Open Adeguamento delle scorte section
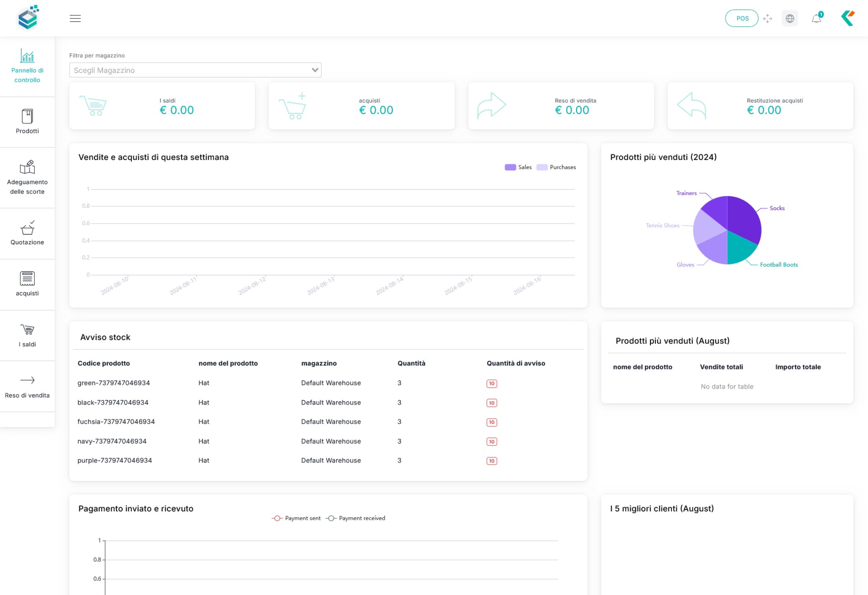Image resolution: width=868 pixels, height=595 pixels. [27, 178]
